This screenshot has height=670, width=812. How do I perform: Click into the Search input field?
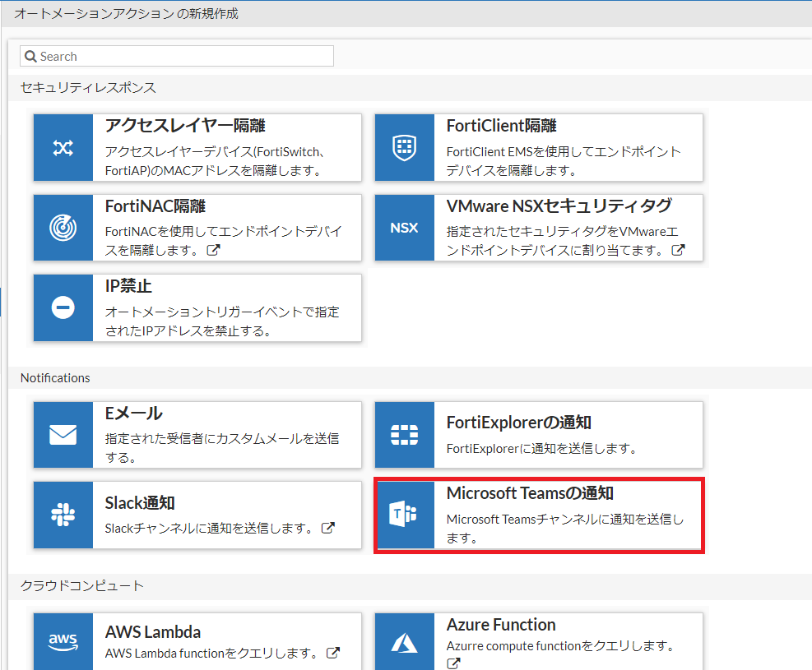tap(177, 56)
